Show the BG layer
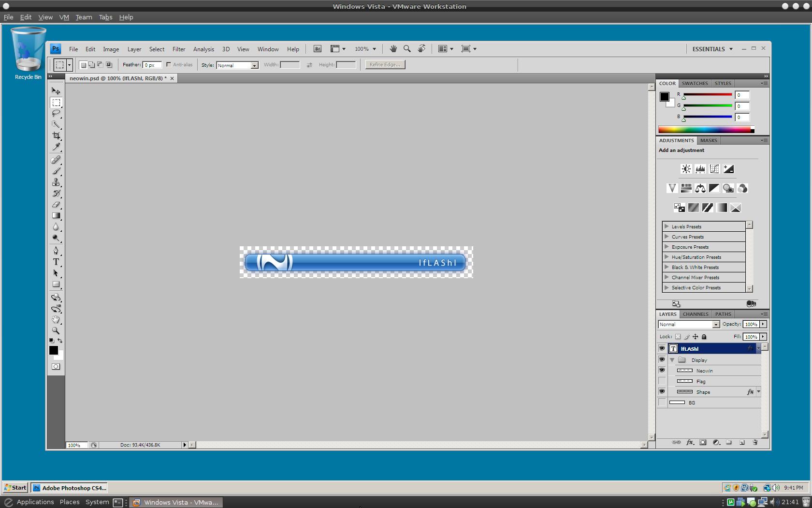Screen dimensions: 812x508 pos(662,402)
